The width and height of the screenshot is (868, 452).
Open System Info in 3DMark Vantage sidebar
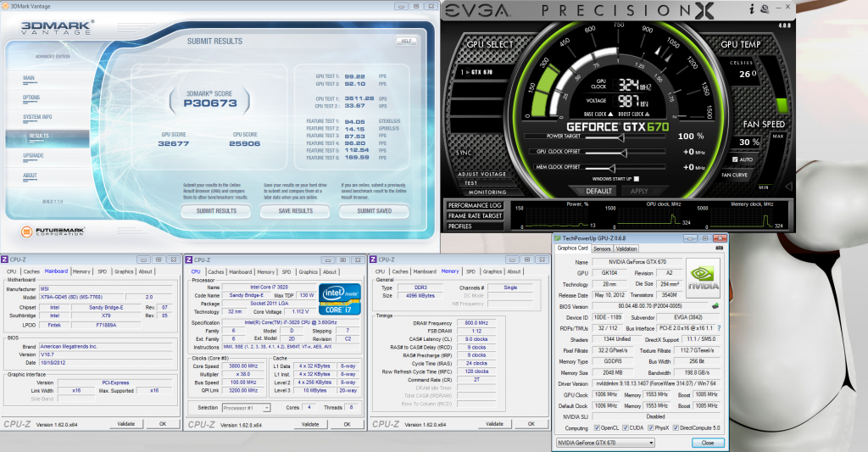tap(37, 117)
